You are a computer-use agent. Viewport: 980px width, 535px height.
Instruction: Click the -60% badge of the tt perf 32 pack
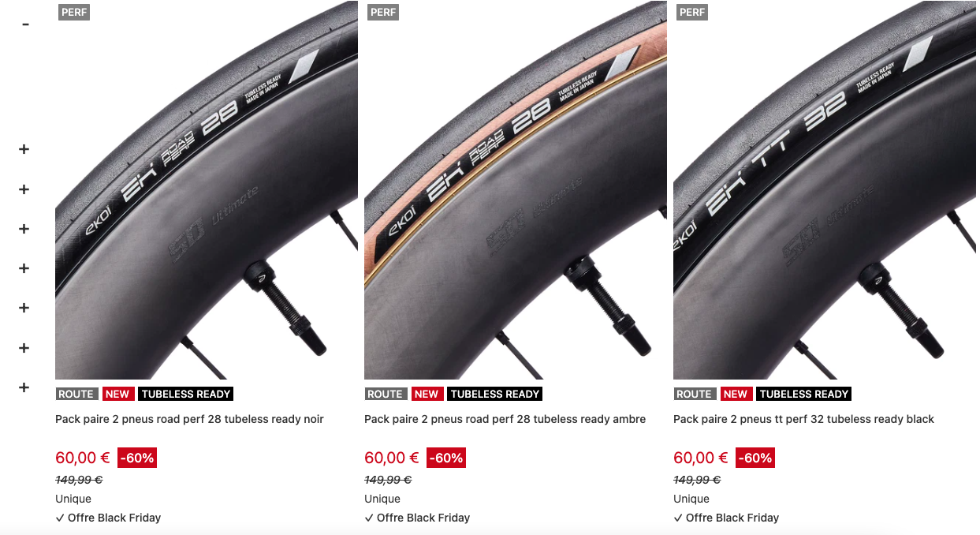755,458
